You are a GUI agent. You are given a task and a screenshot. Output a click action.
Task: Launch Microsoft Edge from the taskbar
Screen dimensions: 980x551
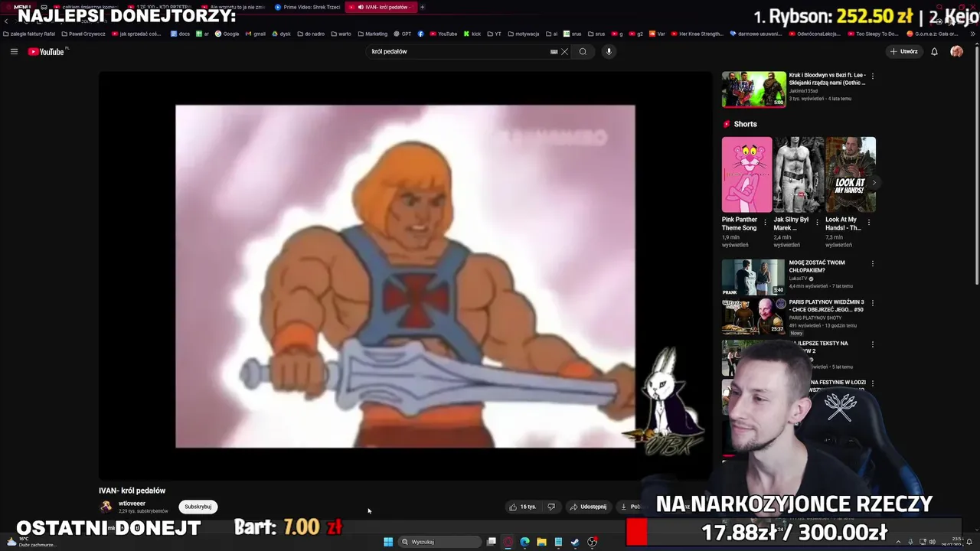pos(524,542)
